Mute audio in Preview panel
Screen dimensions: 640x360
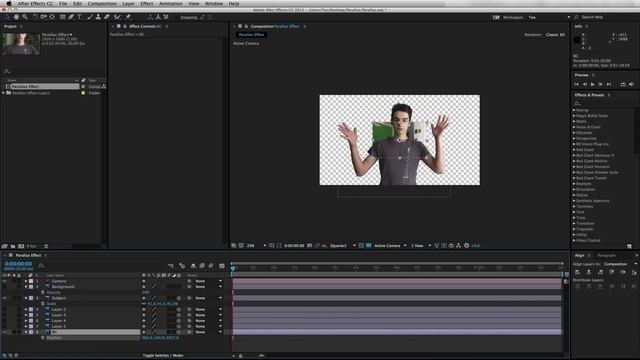click(x=631, y=84)
